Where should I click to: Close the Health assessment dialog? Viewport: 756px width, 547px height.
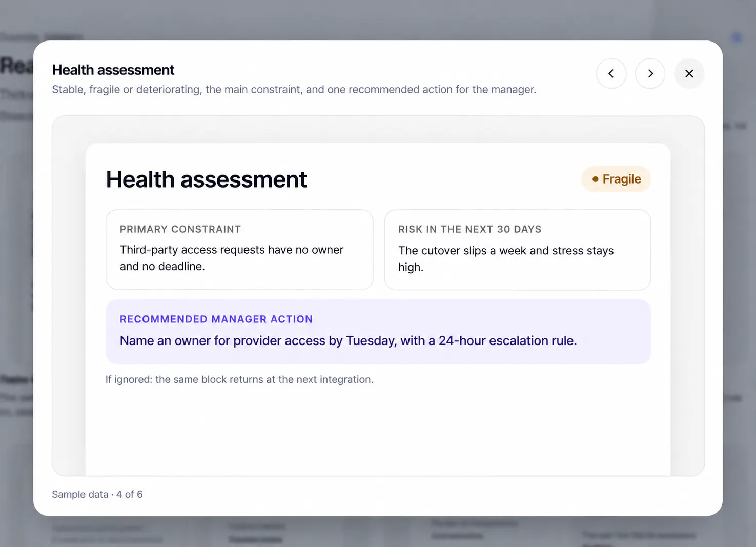689,74
